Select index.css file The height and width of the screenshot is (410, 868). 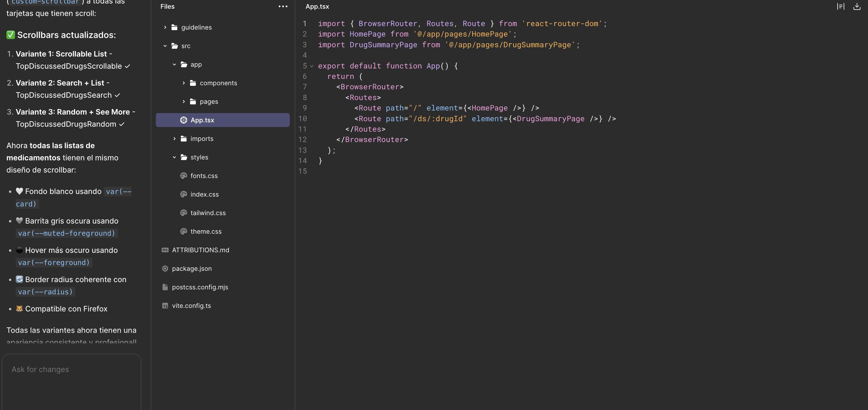pos(204,194)
